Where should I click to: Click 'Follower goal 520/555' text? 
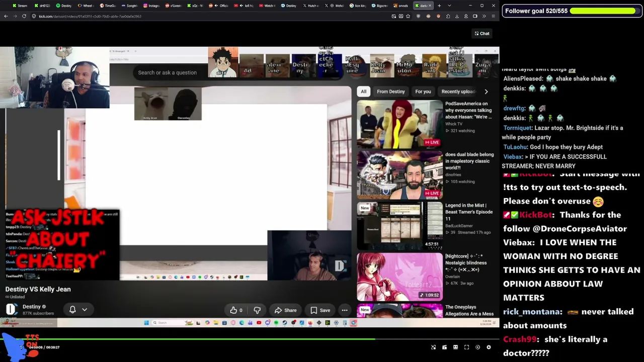(x=536, y=11)
